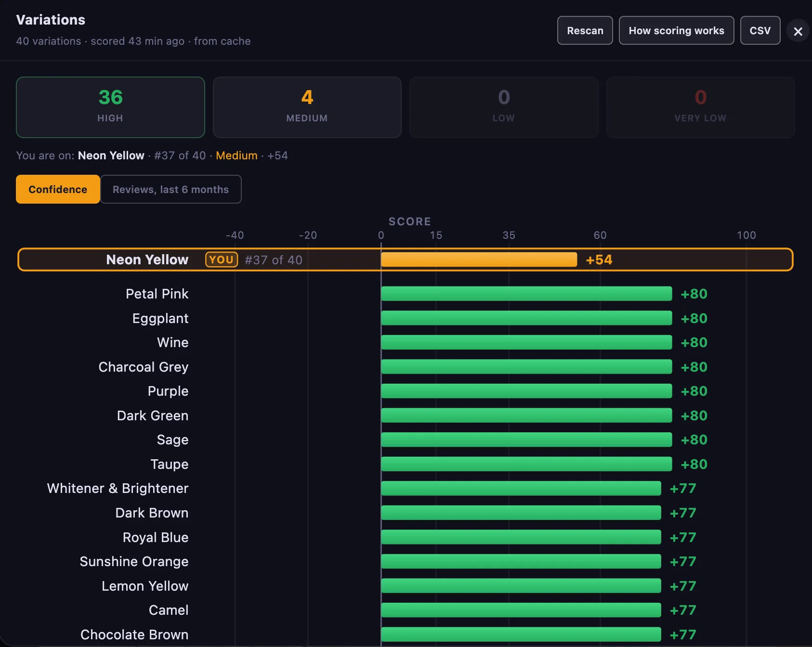
Task: Filter by the 0 VERY LOW card
Action: [x=700, y=107]
